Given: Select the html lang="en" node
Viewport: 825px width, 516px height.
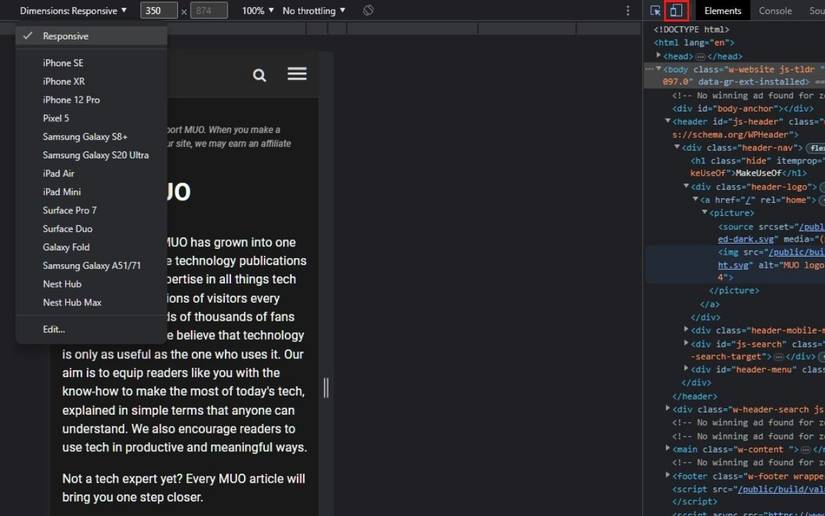Looking at the screenshot, I should 694,43.
